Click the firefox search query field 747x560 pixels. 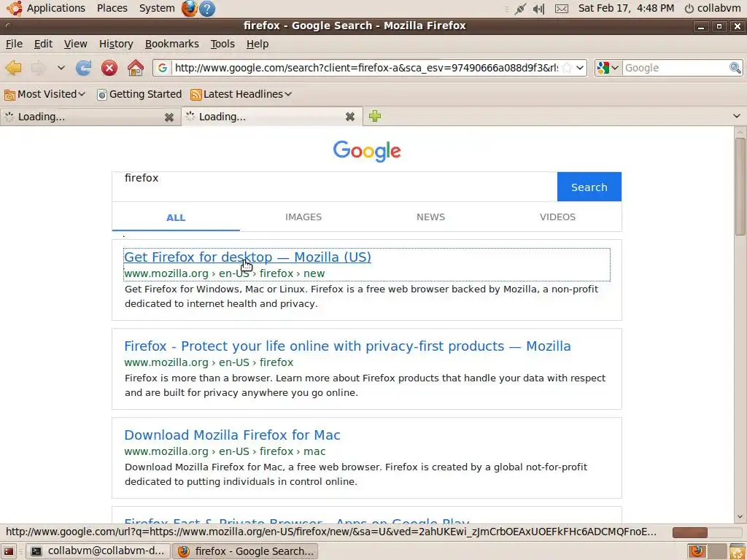[334, 186]
